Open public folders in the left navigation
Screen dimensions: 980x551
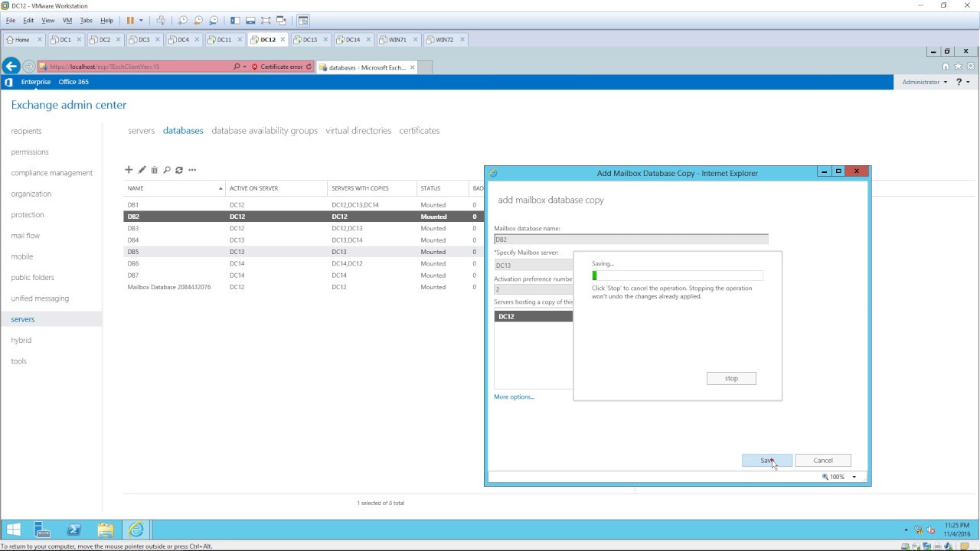pyautogui.click(x=33, y=278)
